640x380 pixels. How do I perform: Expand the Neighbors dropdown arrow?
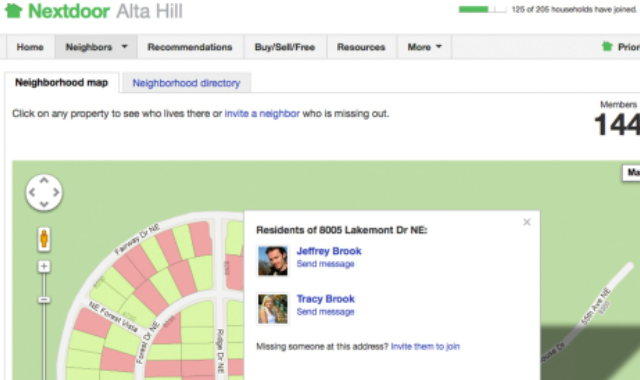124,47
